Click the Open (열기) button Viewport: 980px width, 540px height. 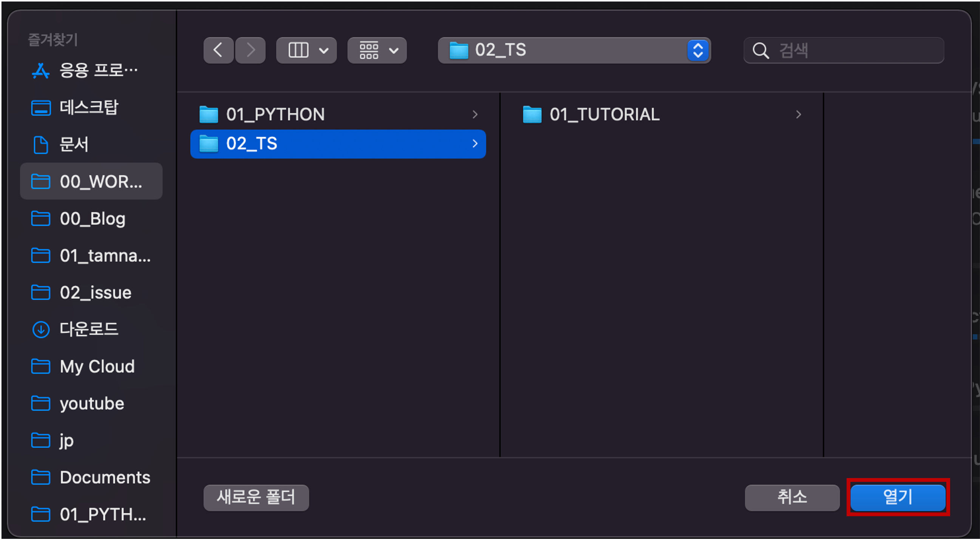898,497
